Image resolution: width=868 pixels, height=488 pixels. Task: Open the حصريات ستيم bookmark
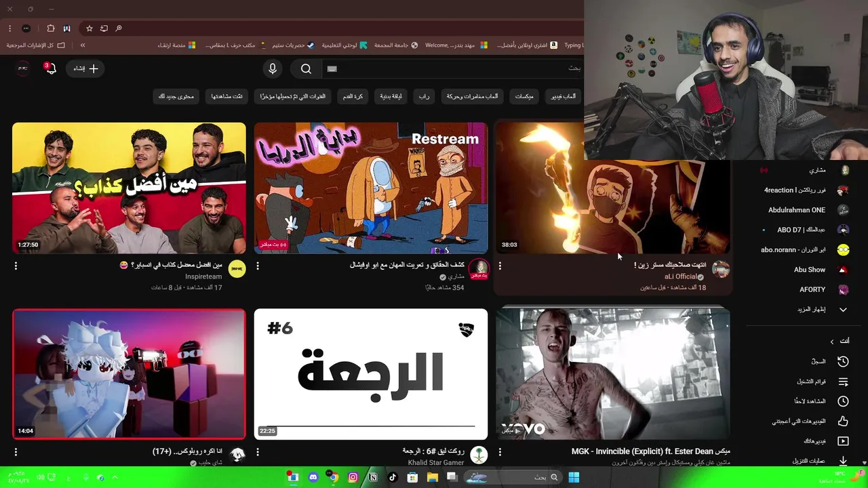coord(293,45)
